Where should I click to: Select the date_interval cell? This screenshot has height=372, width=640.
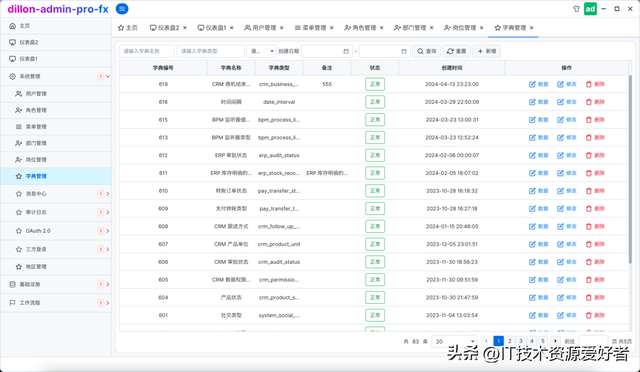(x=279, y=102)
